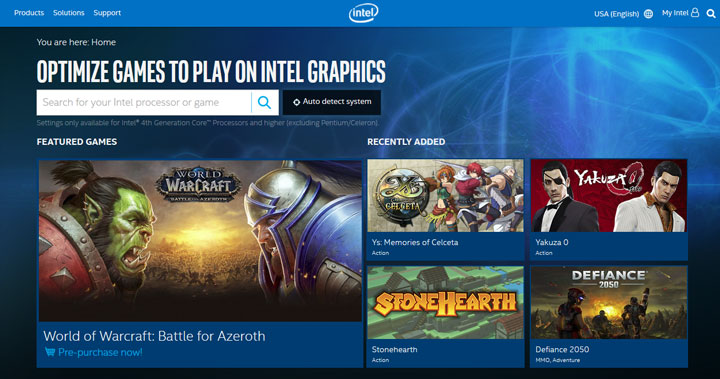This screenshot has width=720, height=379.
Task: Click FEATURED GAMES heading
Action: click(77, 142)
